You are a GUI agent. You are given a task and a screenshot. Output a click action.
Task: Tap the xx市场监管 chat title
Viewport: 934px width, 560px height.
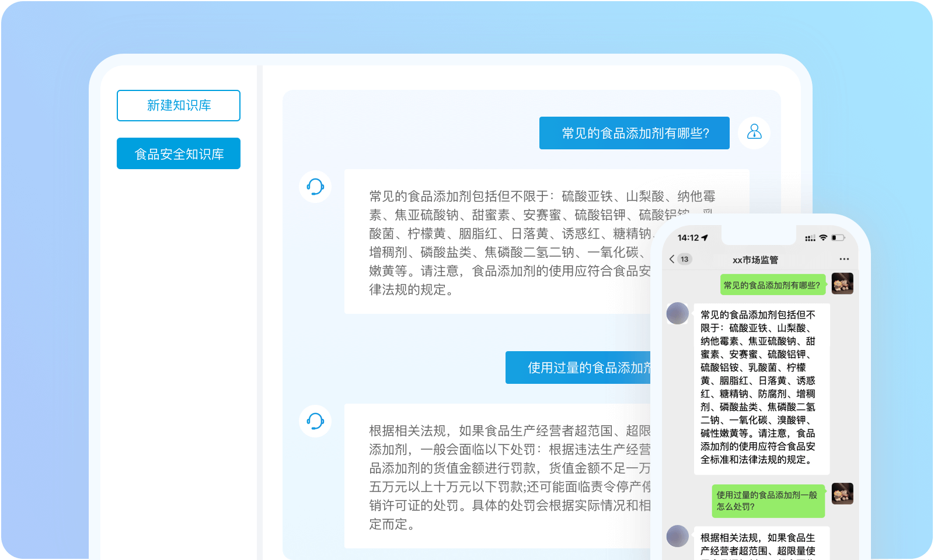[755, 260]
